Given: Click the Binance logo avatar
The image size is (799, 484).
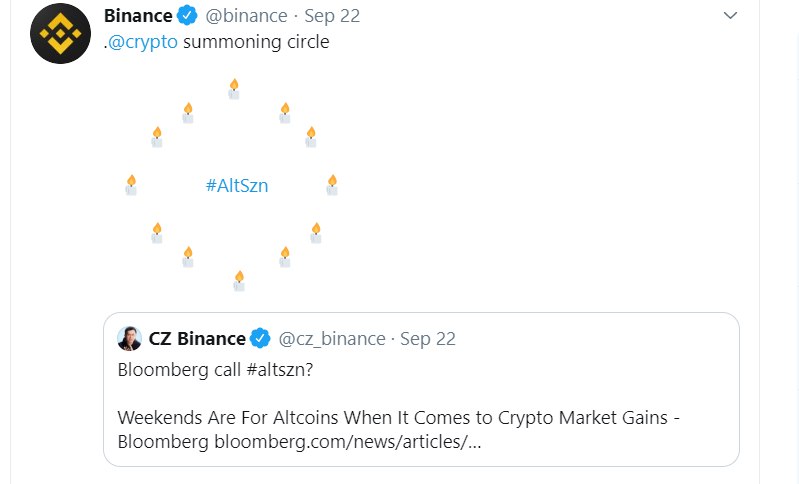Looking at the screenshot, I should pos(61,34).
